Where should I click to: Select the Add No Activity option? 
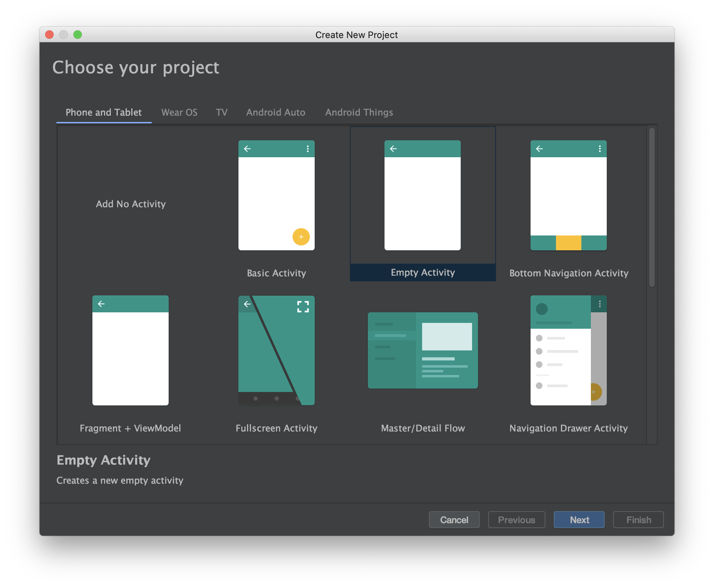point(131,204)
